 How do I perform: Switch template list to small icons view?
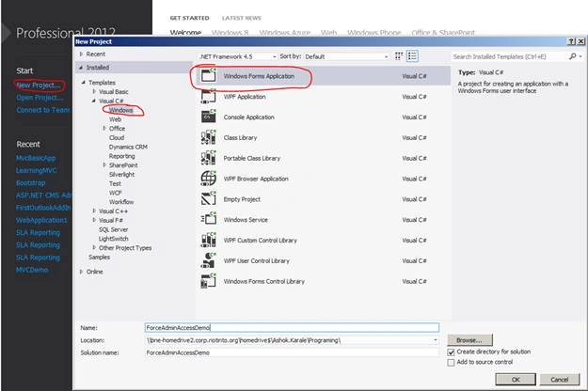399,56
